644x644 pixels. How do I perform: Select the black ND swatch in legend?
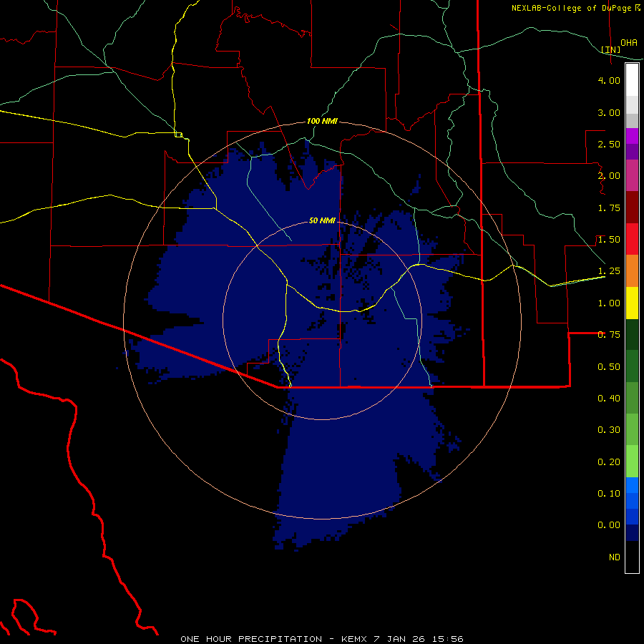pyautogui.click(x=632, y=557)
